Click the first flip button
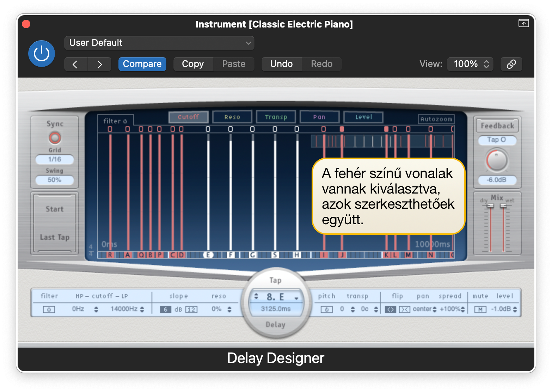 (x=390, y=310)
